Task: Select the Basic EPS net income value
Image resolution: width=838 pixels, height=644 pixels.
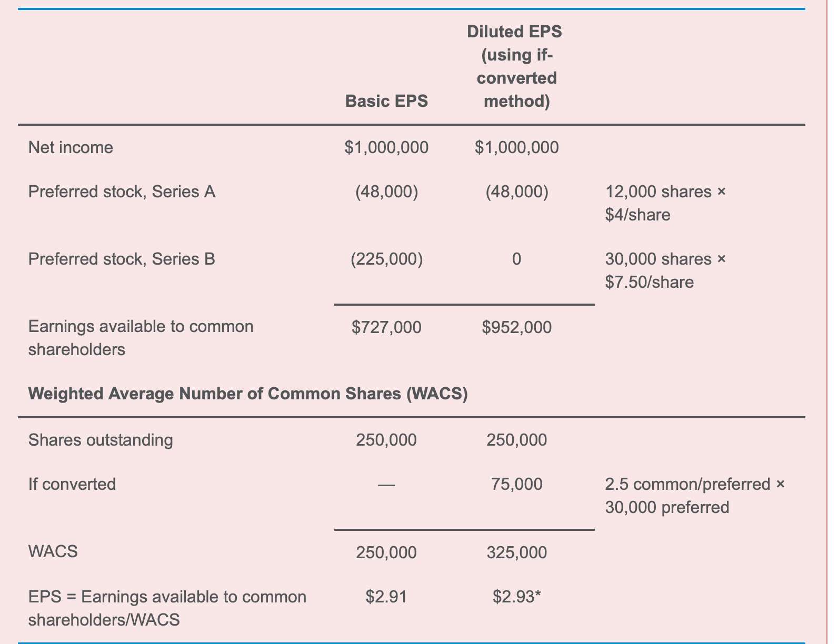Action: (x=386, y=147)
